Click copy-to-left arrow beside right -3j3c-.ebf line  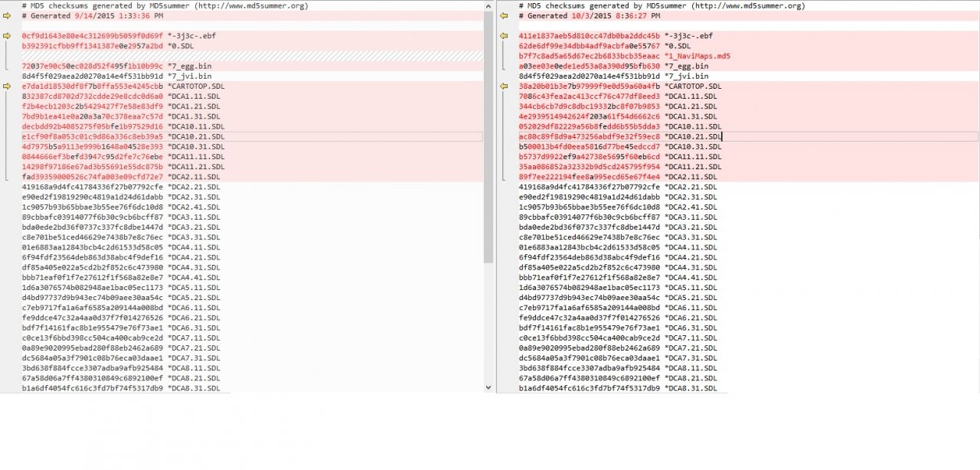click(504, 36)
